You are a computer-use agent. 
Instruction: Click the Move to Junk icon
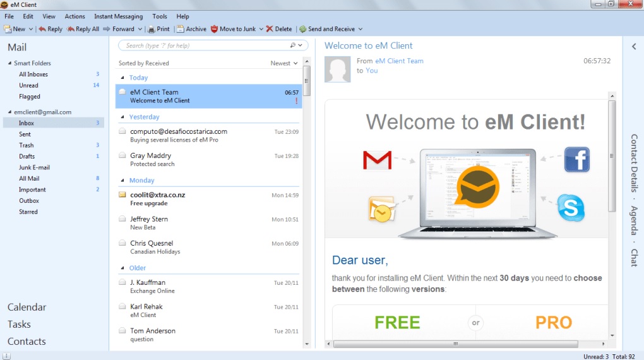click(x=214, y=29)
